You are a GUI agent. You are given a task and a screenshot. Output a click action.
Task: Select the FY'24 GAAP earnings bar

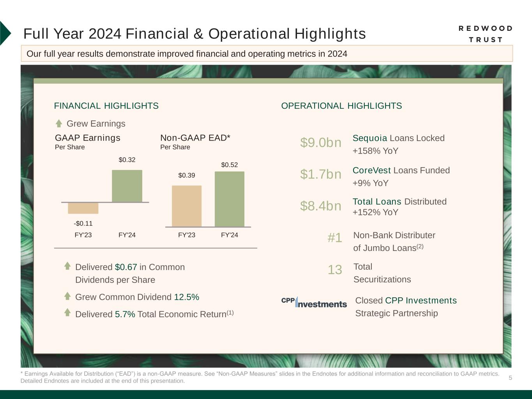pos(127,186)
